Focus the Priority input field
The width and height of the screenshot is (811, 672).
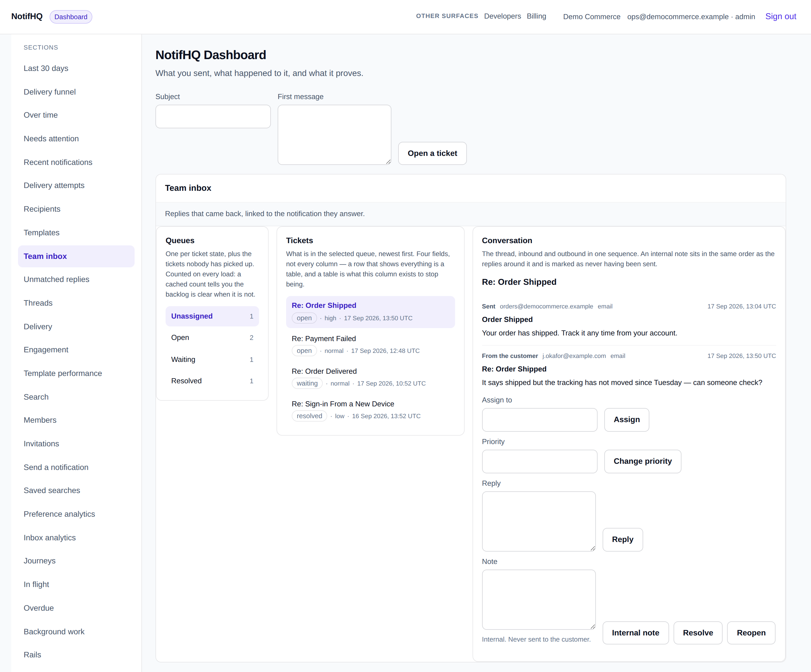pyautogui.click(x=540, y=462)
